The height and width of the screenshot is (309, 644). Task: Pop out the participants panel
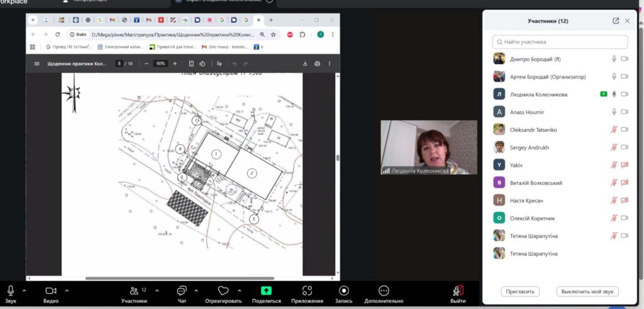(616, 21)
